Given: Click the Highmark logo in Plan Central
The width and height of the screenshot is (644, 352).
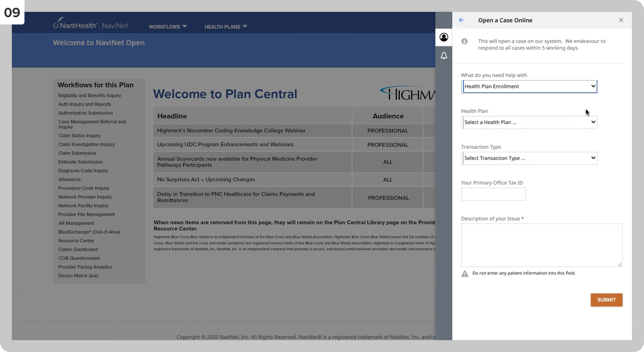Looking at the screenshot, I should [x=408, y=93].
